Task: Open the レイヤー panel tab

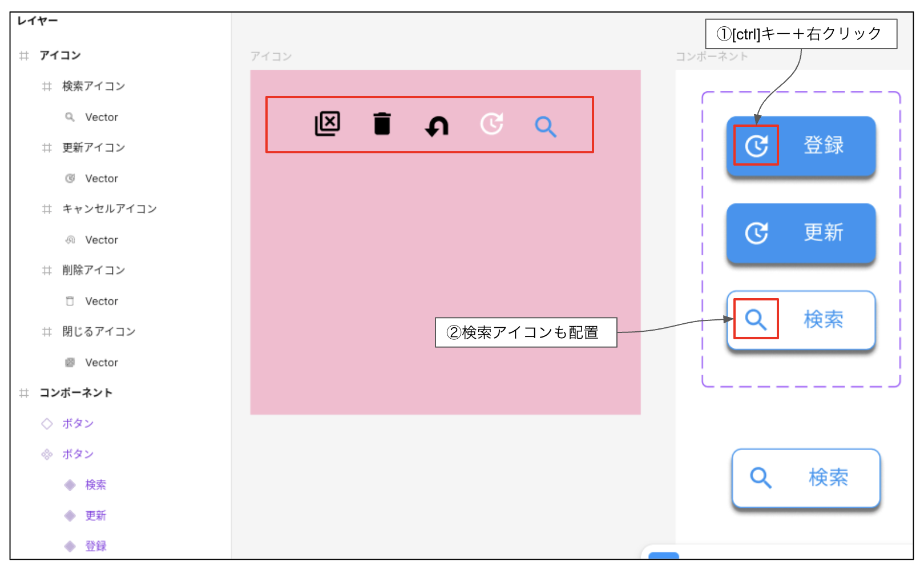Action: point(37,21)
